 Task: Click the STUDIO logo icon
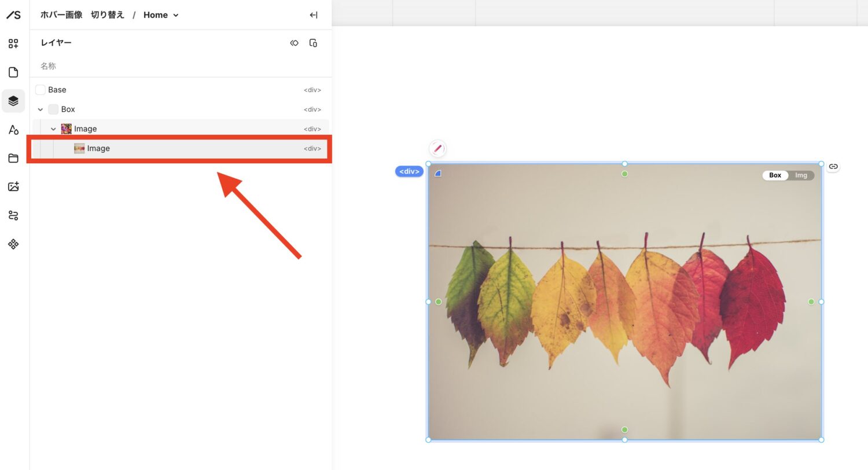tap(13, 15)
